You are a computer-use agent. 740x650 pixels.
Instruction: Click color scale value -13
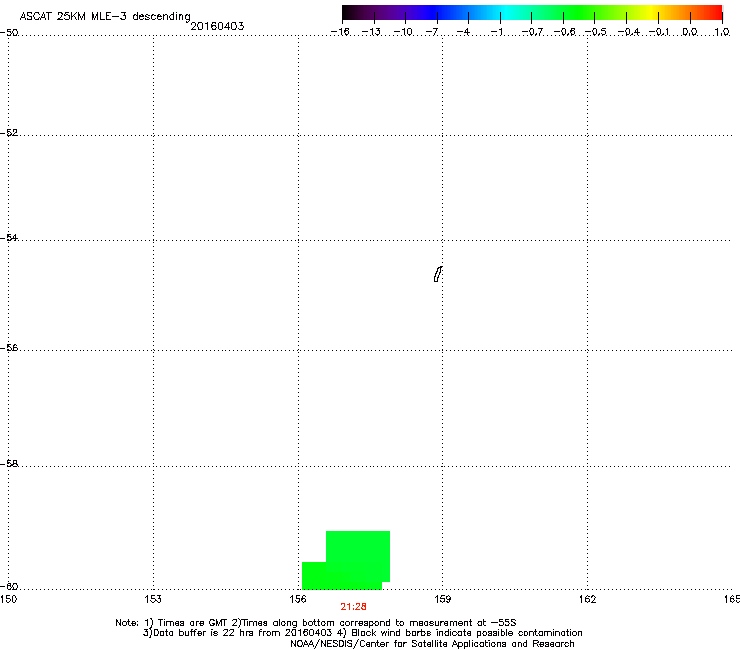371,32
